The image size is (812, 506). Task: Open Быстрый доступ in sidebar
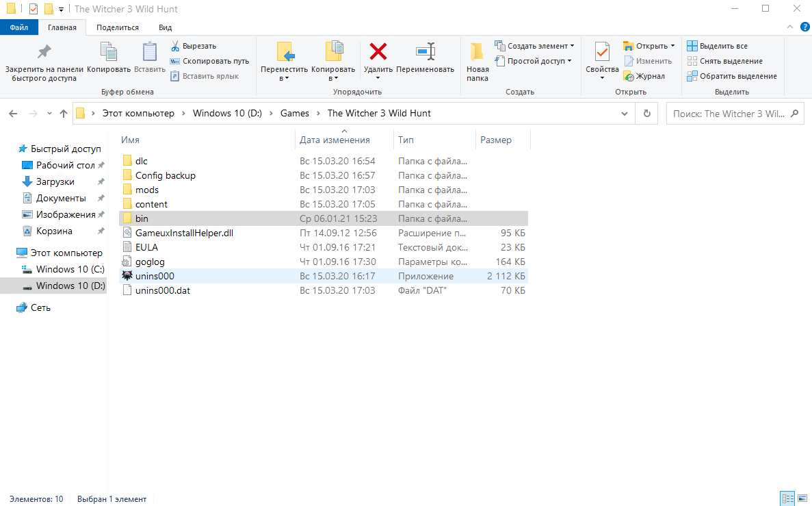(x=59, y=149)
